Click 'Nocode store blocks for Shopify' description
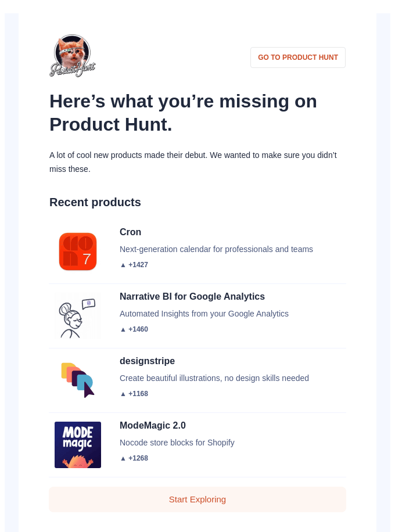The width and height of the screenshot is (395, 532). [x=177, y=443]
